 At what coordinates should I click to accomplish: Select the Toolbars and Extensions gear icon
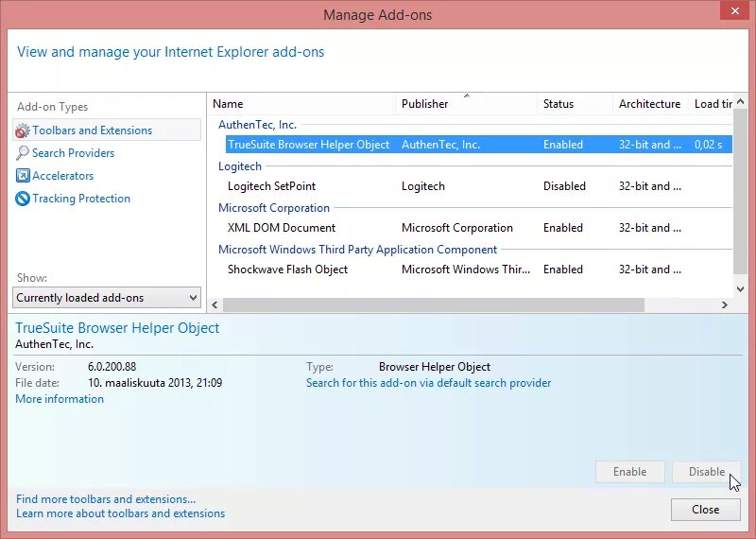(22, 130)
